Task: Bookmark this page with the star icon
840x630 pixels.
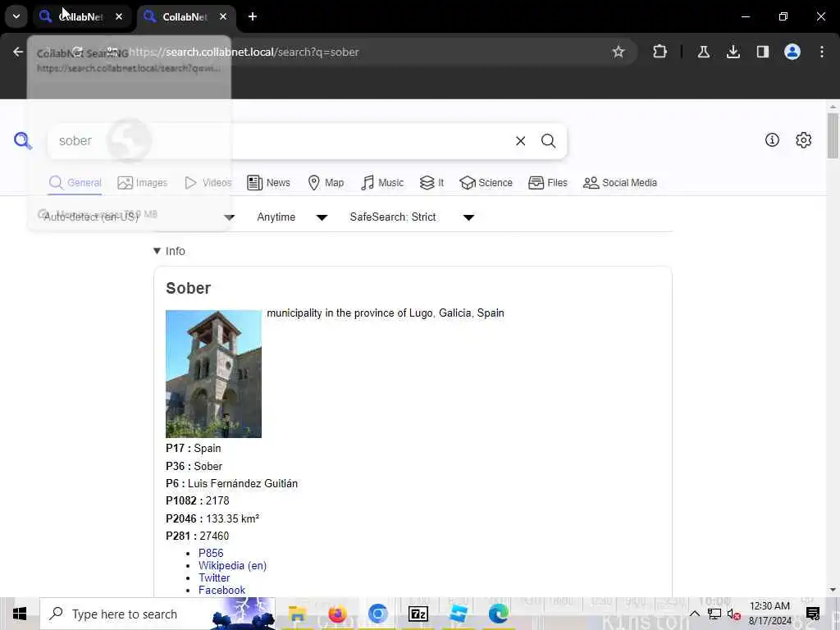Action: pos(619,52)
